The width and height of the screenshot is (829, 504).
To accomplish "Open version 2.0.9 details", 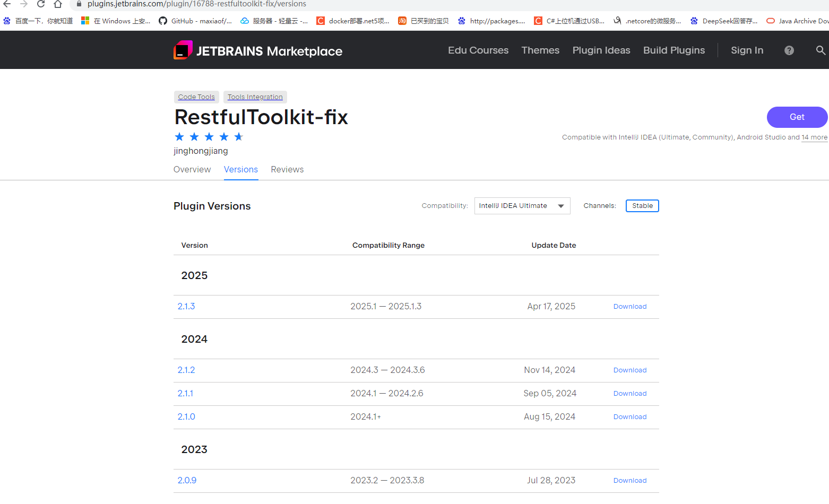I will click(x=187, y=481).
